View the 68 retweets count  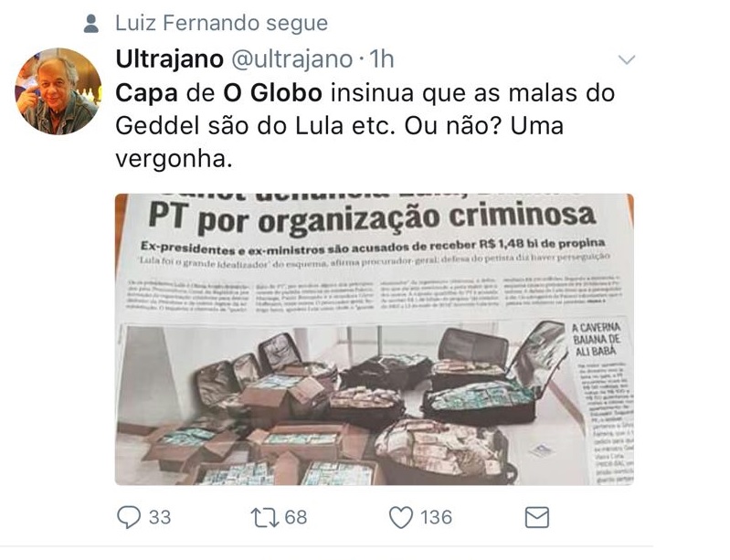[x=296, y=518]
